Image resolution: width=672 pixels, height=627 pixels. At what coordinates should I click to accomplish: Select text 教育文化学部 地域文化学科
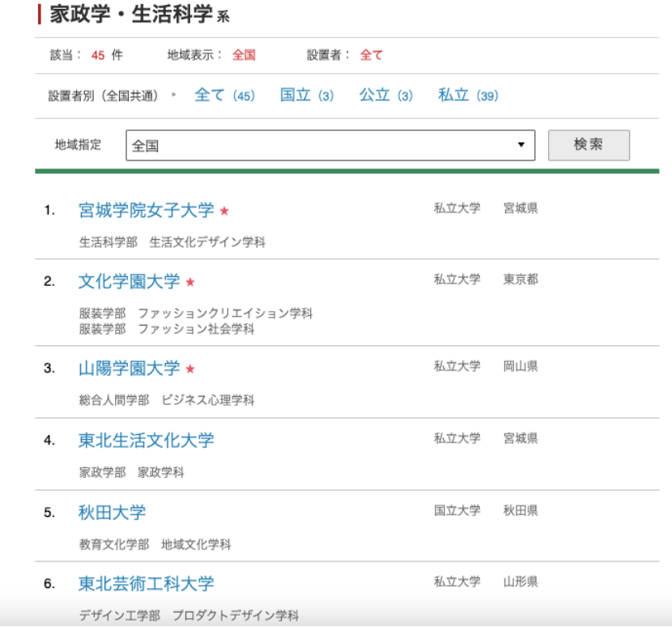[155, 544]
